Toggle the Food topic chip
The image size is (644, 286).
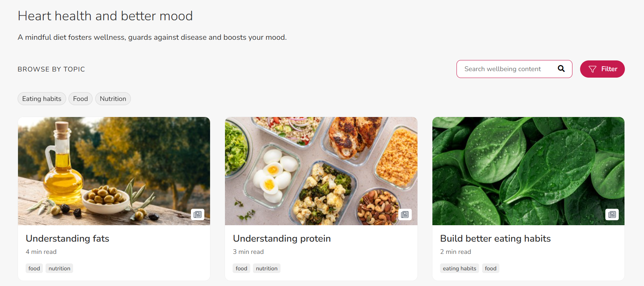80,99
